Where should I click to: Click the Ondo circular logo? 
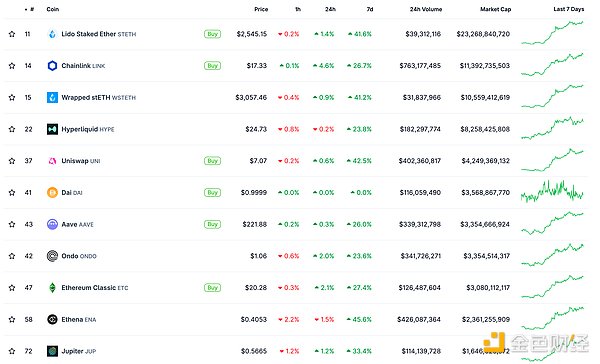[52, 256]
